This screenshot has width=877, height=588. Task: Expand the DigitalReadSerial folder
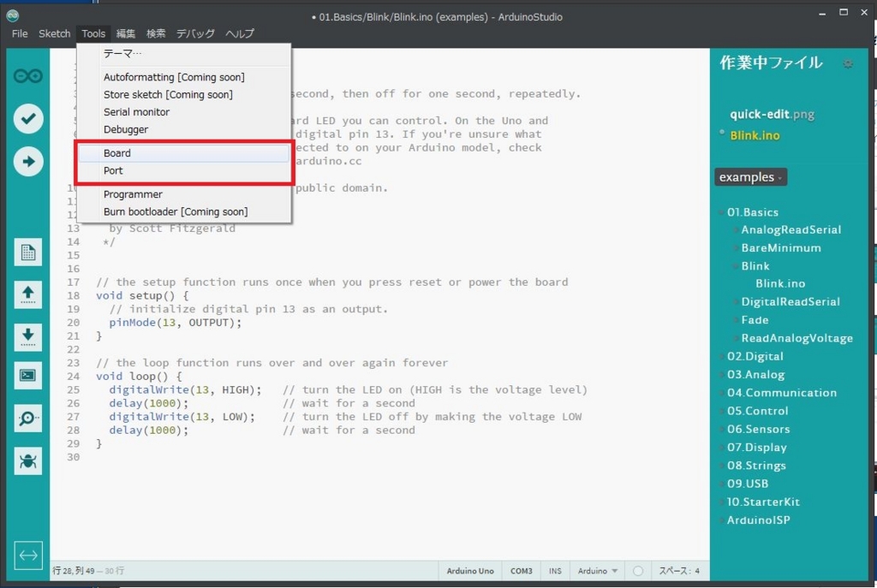coord(790,302)
